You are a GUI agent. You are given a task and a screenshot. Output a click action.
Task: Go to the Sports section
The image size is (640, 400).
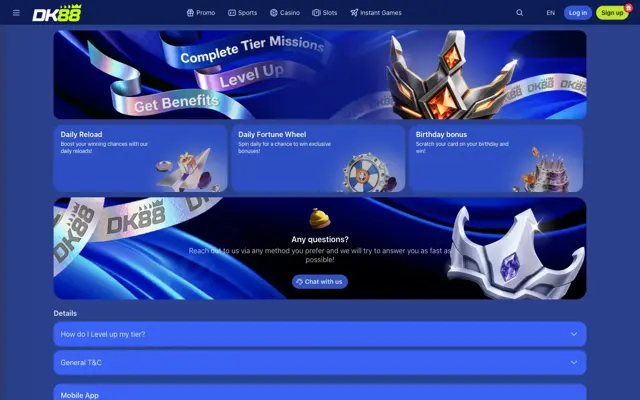click(242, 13)
